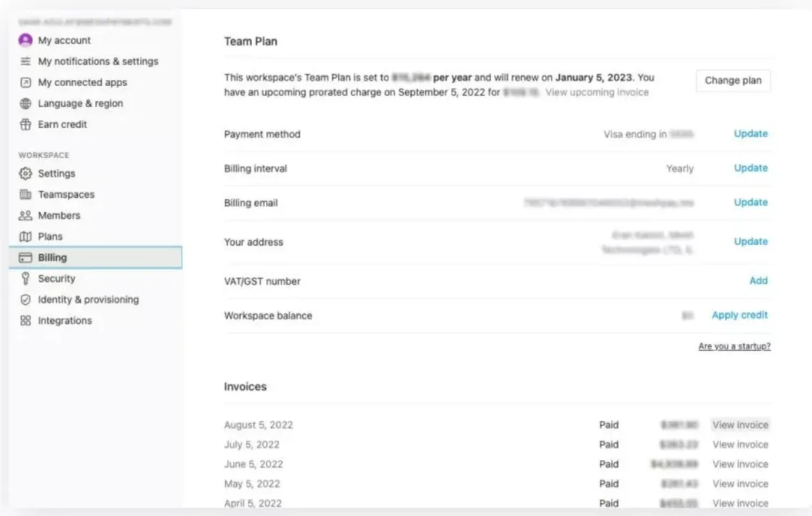Click Apply credit for workspace balance

[x=740, y=315]
